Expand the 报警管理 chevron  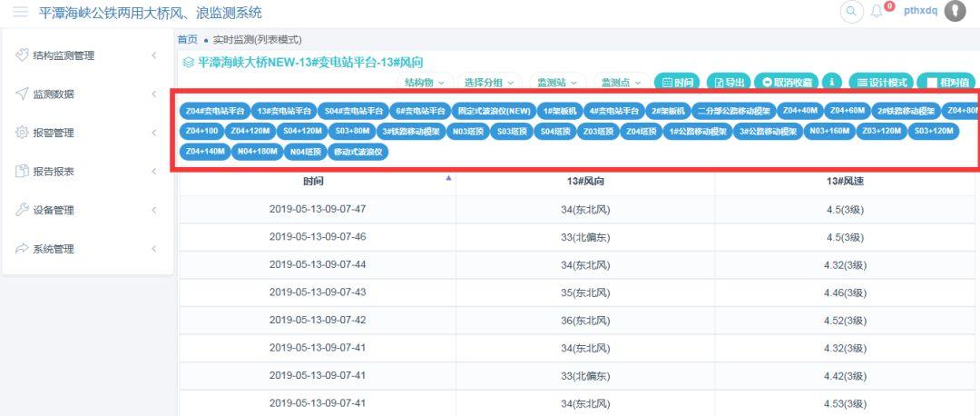[153, 133]
